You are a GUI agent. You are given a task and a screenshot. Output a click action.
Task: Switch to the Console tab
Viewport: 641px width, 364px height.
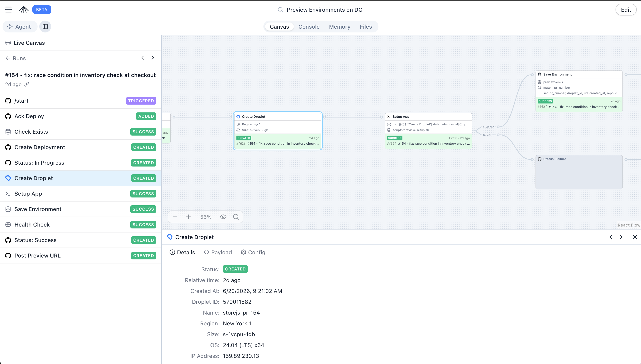[x=309, y=27]
